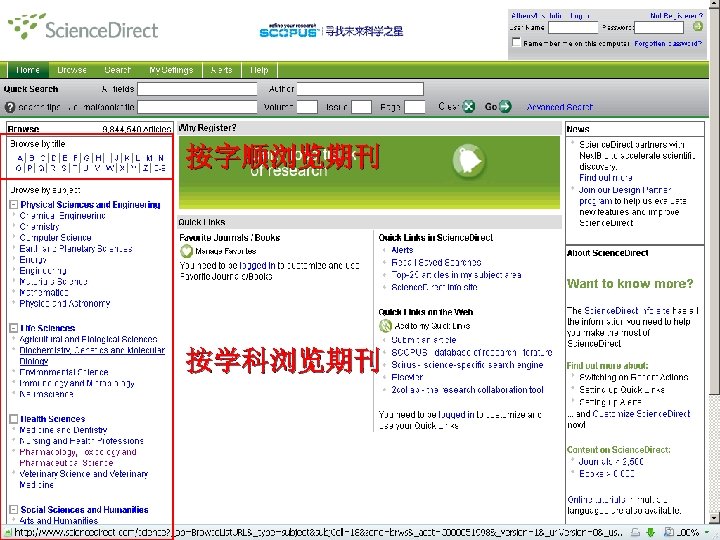Image resolution: width=720 pixels, height=540 pixels.
Task: Open Submit an article link
Action: [x=423, y=340]
